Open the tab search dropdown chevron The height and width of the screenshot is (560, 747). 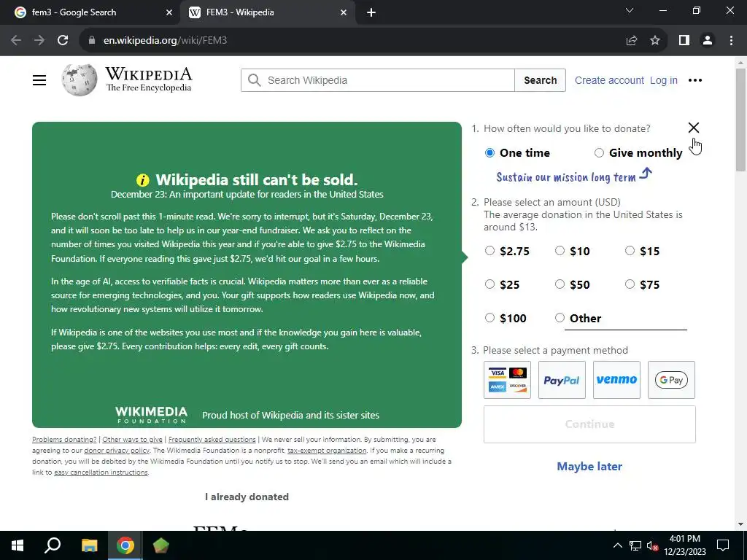[630, 10]
